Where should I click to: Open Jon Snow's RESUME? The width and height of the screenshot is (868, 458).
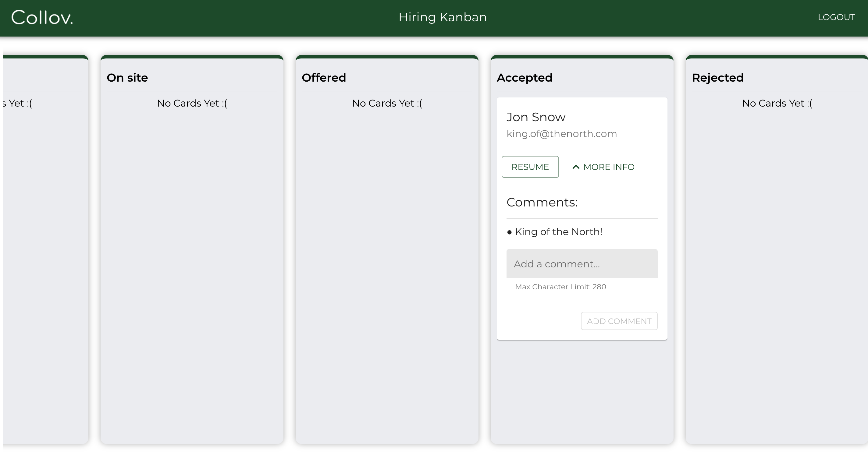(x=530, y=167)
